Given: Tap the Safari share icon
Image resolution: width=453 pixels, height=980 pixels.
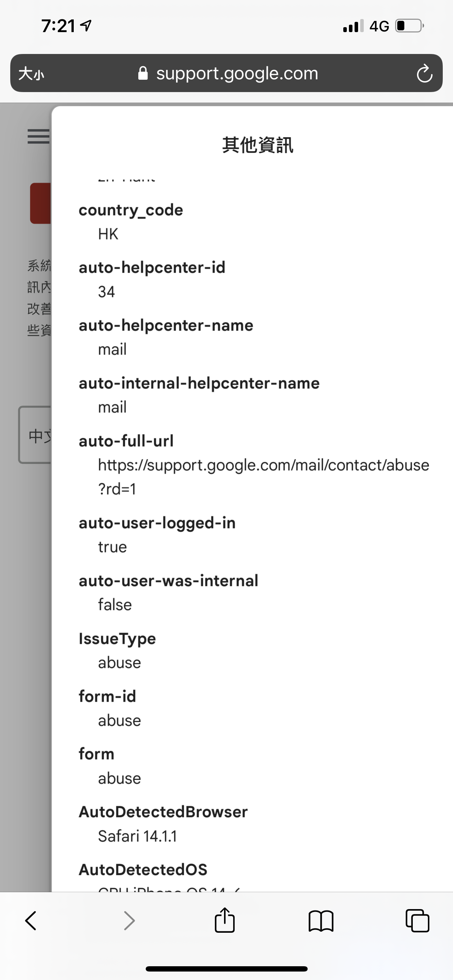Looking at the screenshot, I should click(x=224, y=920).
